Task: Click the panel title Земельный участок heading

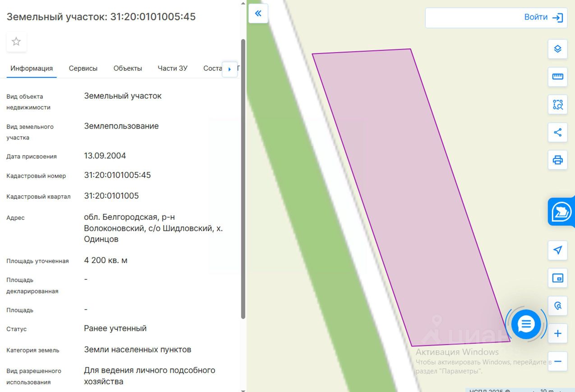Action: tap(101, 17)
